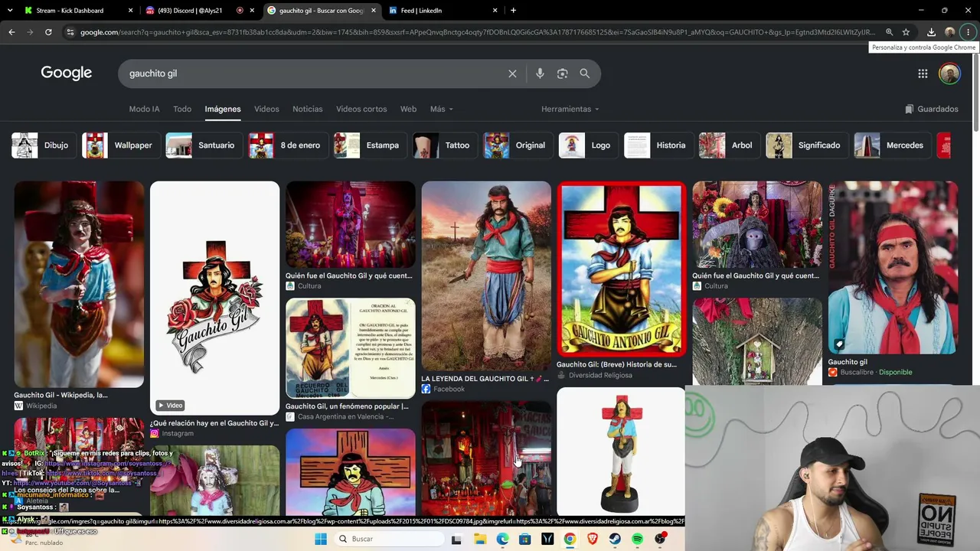Select the Imágenes tab
Image resolution: width=980 pixels, height=551 pixels.
(x=223, y=109)
